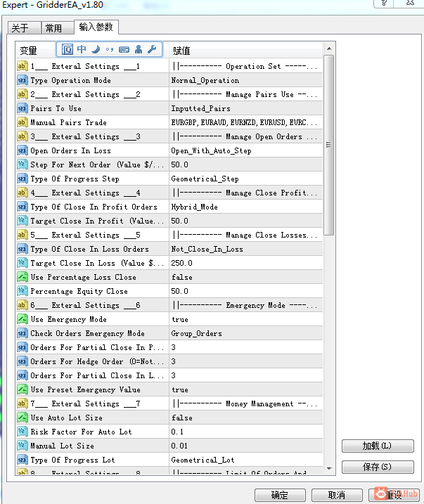The height and width of the screenshot is (504, 424).
Task: Click the Orders For Hedge Order value 3
Action: pyautogui.click(x=173, y=361)
